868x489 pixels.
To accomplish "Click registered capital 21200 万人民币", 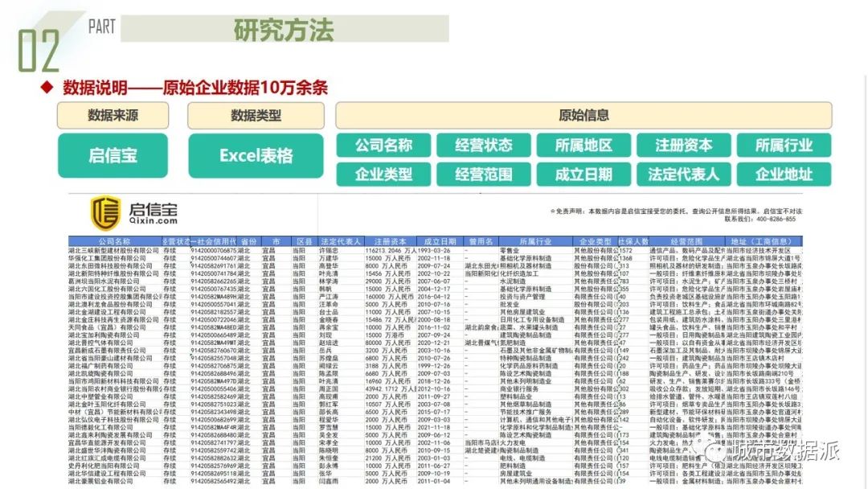I will pos(388,458).
